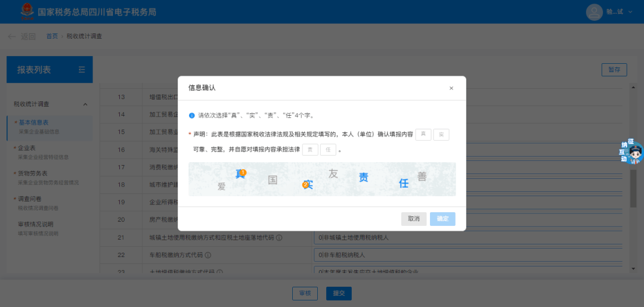This screenshot has height=307, width=644.
Task: Click the 0|非城镇土地使用税纳税人 field
Action: click(x=468, y=238)
